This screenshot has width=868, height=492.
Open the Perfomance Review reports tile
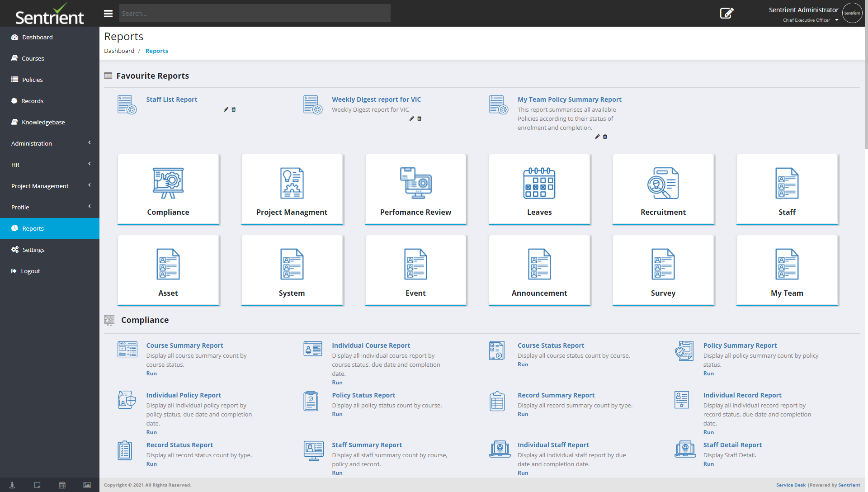point(415,189)
